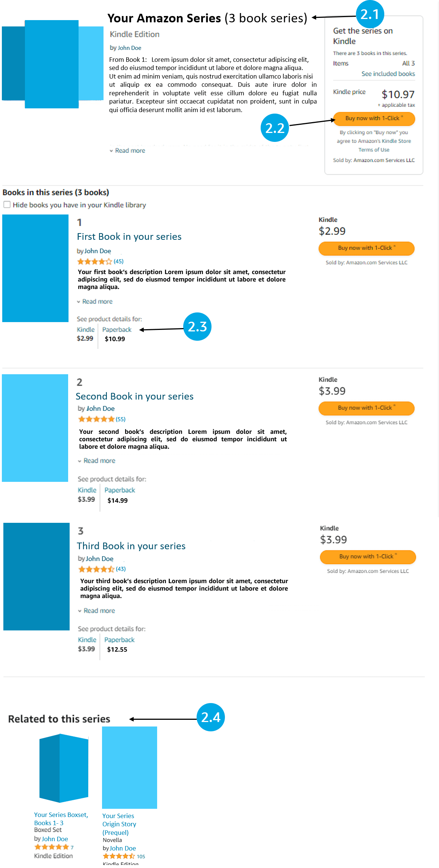
Task: Open the Third Book cover image
Action: coord(36,576)
